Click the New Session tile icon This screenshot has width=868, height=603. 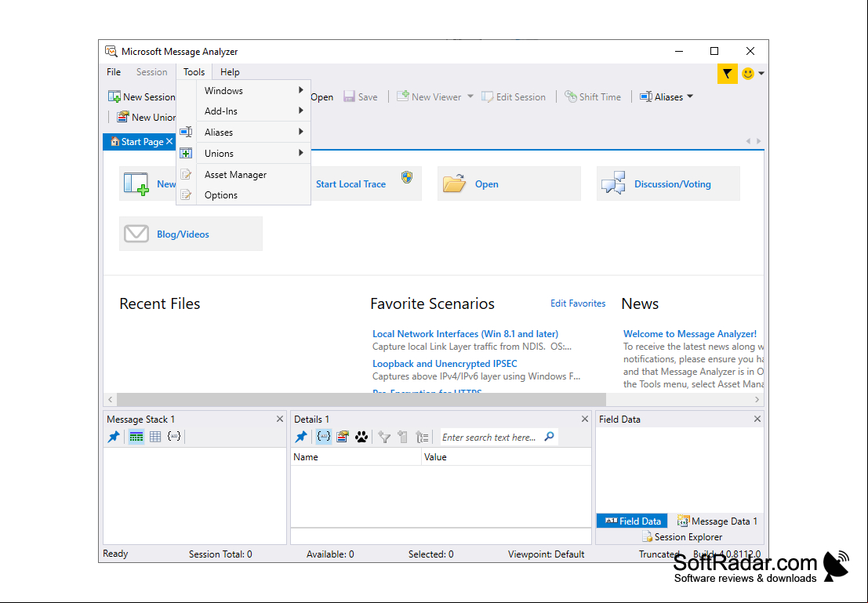136,183
